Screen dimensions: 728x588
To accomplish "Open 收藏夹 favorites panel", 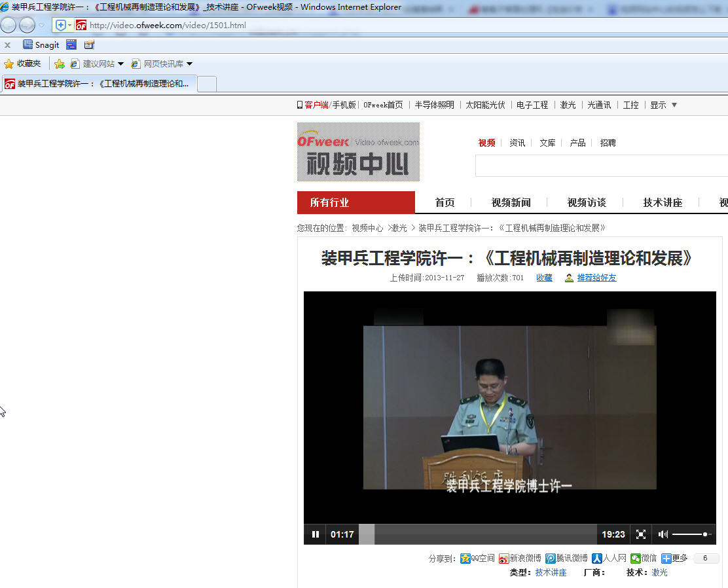I will (x=22, y=64).
